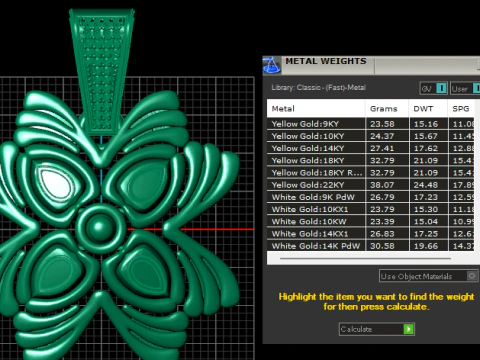Viewport: 480px width, 360px height.
Task: Click the 15.16 DWT value
Action: coord(426,124)
